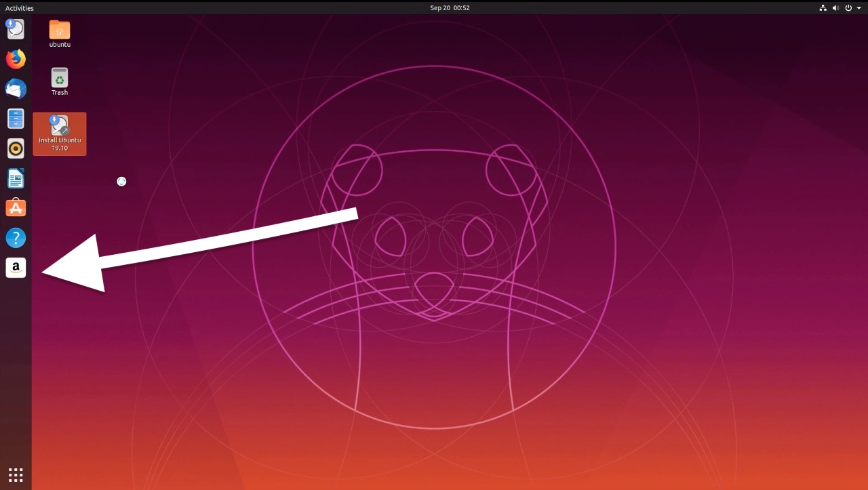Launch Rhythmbox music player
868x490 pixels.
[x=16, y=148]
